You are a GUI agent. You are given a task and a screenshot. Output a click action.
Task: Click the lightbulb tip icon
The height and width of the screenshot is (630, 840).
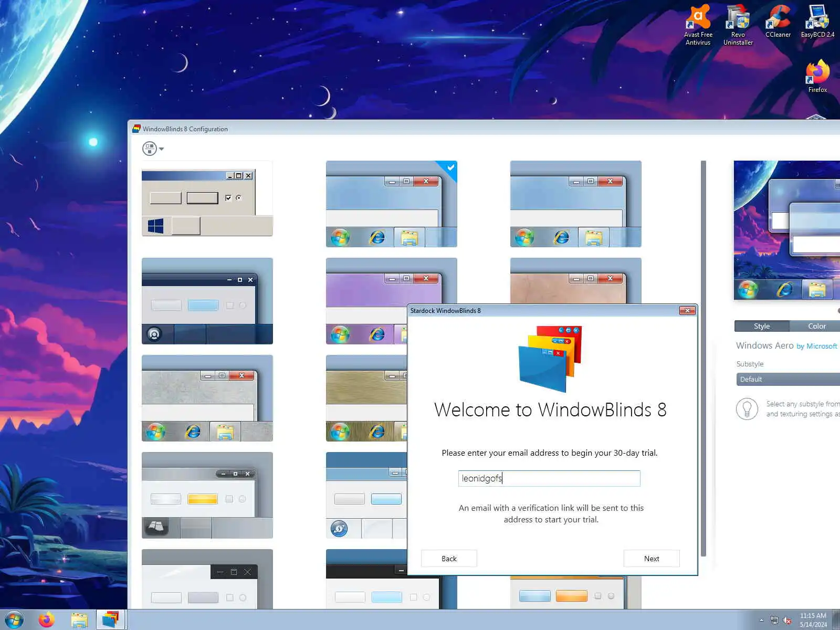747,408
